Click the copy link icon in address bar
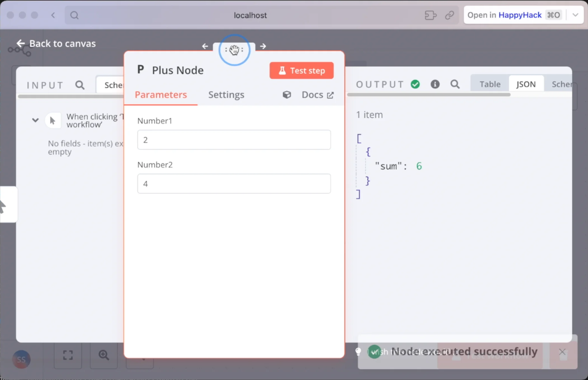This screenshot has height=380, width=588. click(449, 15)
